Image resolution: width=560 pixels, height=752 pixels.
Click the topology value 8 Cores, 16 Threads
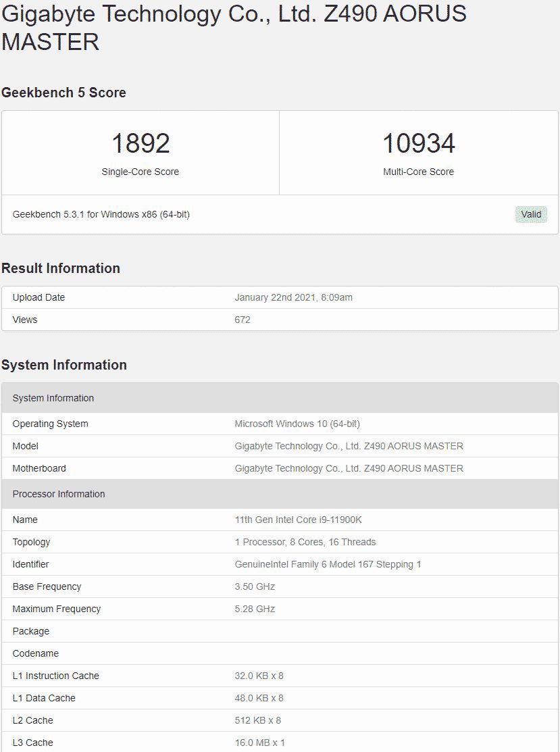[x=305, y=542]
